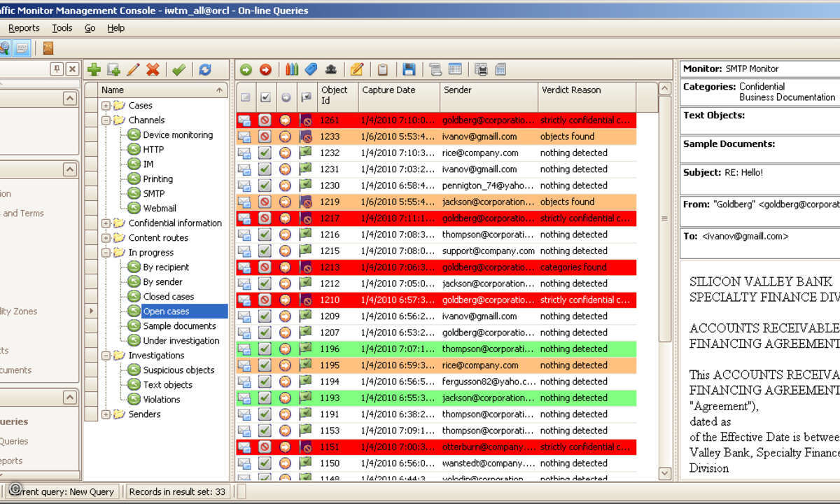Image resolution: width=840 pixels, height=504 pixels.
Task: Open the Help menu
Action: pyautogui.click(x=116, y=28)
